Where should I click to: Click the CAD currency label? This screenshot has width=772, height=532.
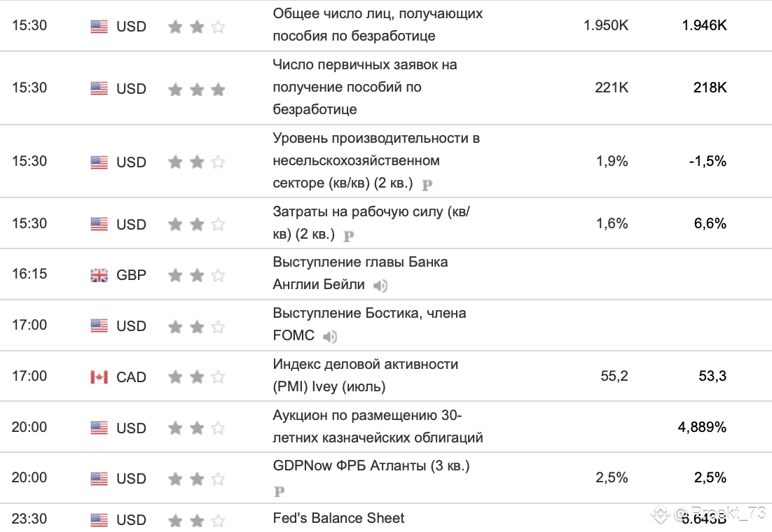(131, 377)
